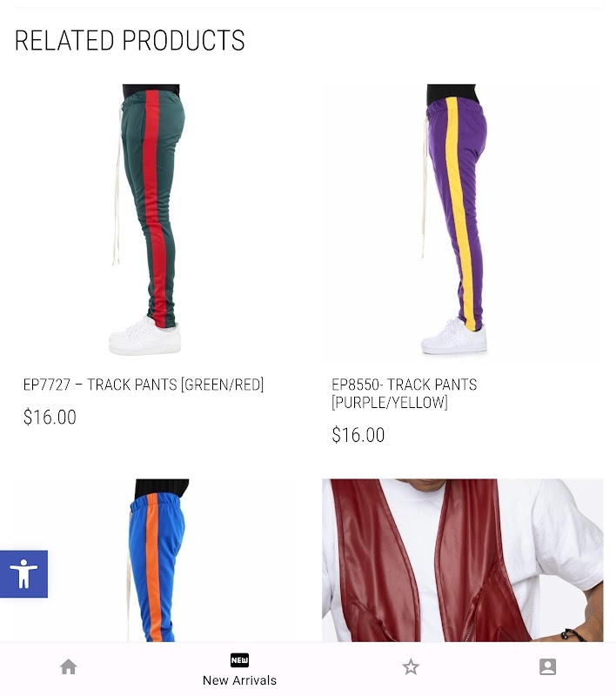Select the New Arrivals tab label

tap(239, 680)
